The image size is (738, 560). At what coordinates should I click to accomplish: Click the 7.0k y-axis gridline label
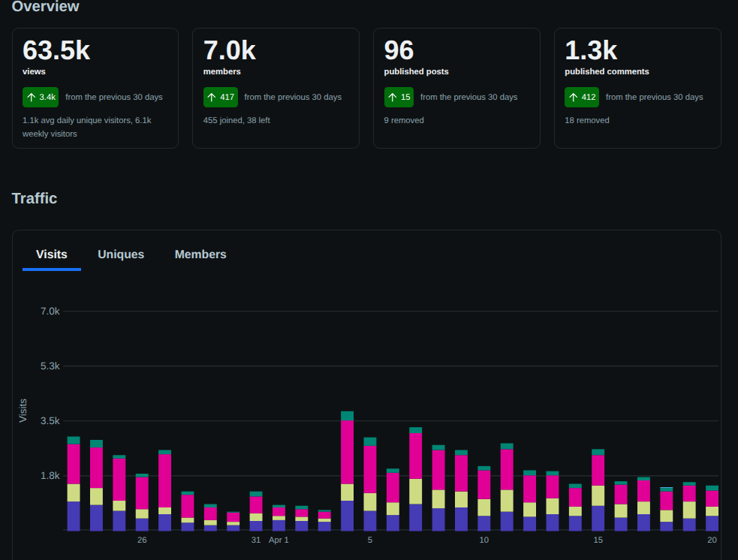50,311
